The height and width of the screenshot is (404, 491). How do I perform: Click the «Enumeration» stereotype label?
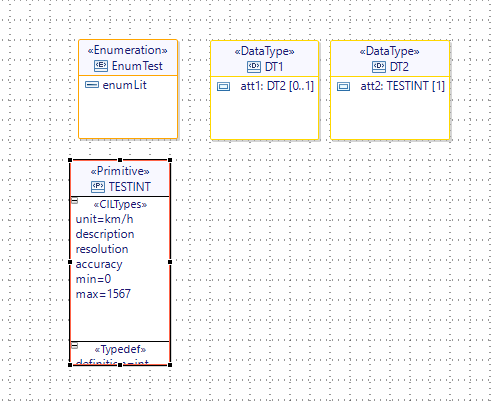(128, 50)
